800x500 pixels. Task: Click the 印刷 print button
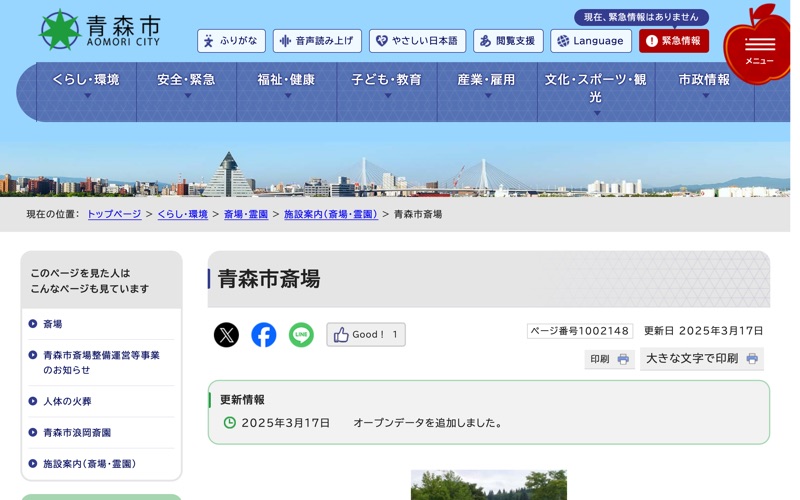point(609,359)
